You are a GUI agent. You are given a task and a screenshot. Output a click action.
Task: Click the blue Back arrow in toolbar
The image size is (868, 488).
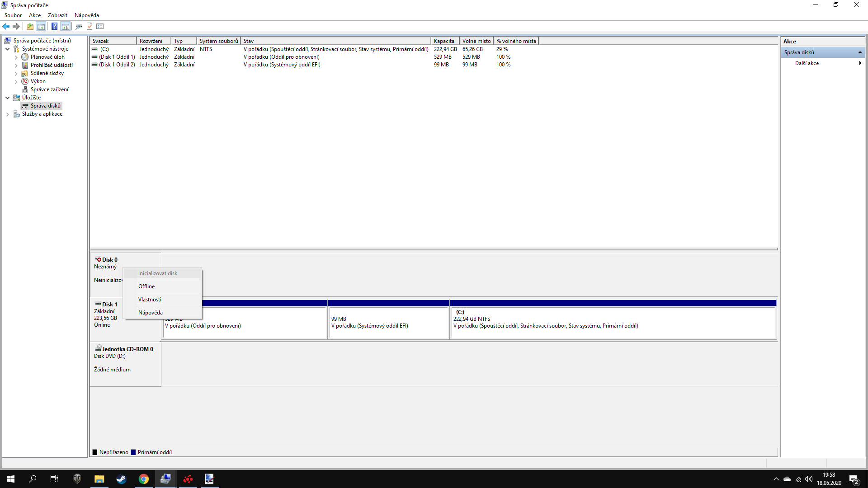click(x=6, y=26)
